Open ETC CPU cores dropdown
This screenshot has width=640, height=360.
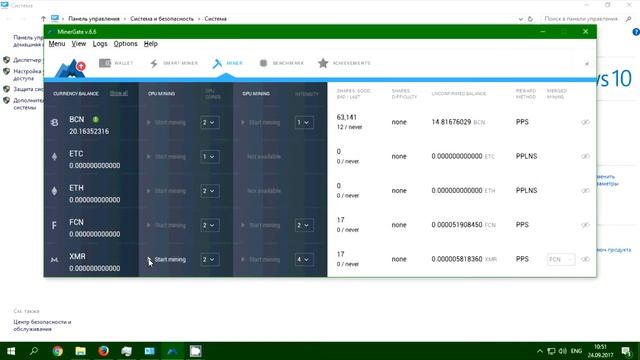point(209,157)
